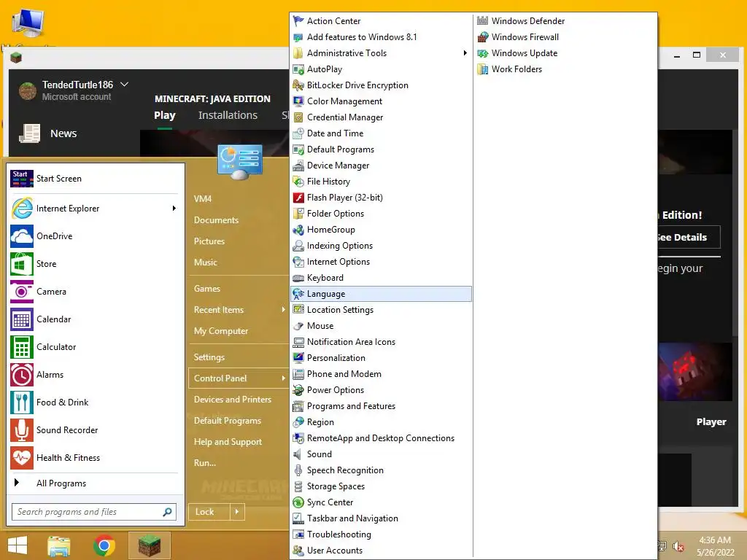
Task: Open the Windows Defender icon
Action: [483, 21]
